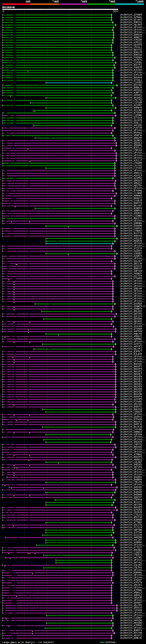Click the green alignment bar for C5FMY8

85,500
